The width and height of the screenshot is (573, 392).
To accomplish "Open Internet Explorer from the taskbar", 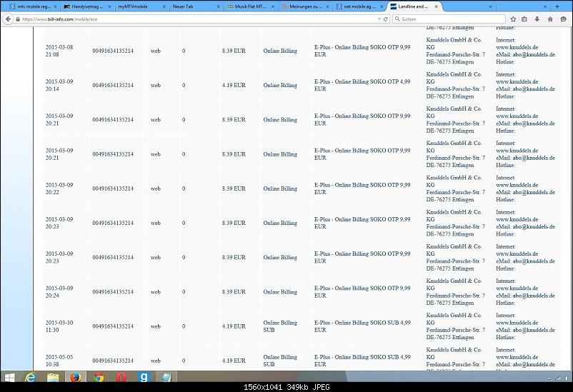I will point(32,378).
